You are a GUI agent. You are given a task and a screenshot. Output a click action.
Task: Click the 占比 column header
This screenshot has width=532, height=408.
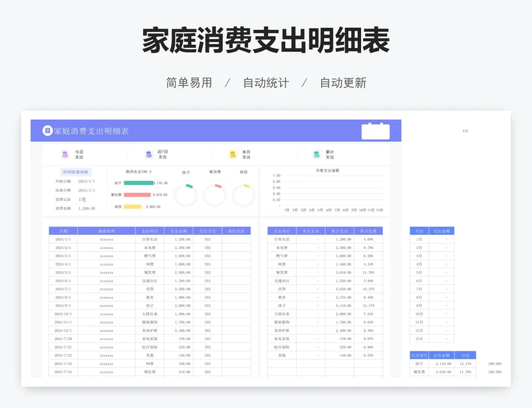coord(465,355)
